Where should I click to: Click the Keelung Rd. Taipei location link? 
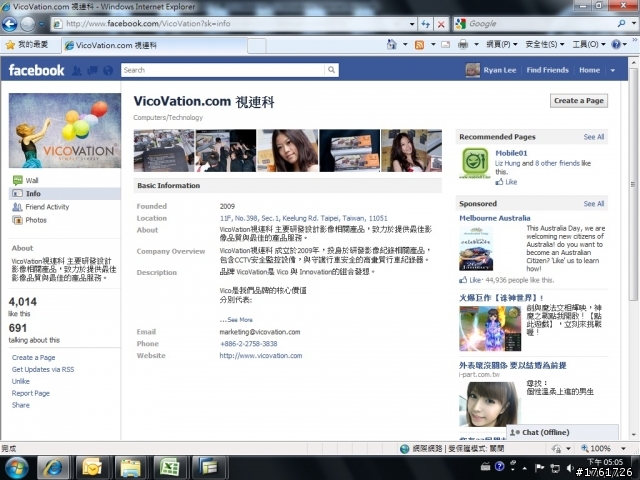click(303, 218)
